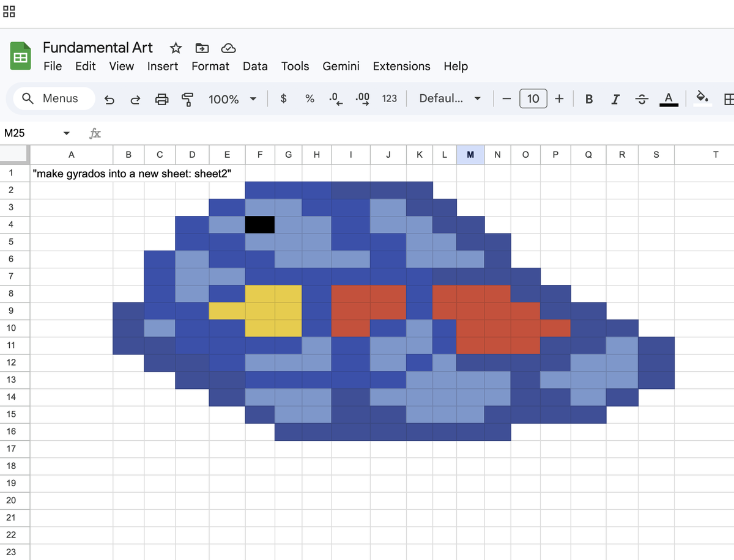734x560 pixels.
Task: Edit the font size field
Action: 533,98
